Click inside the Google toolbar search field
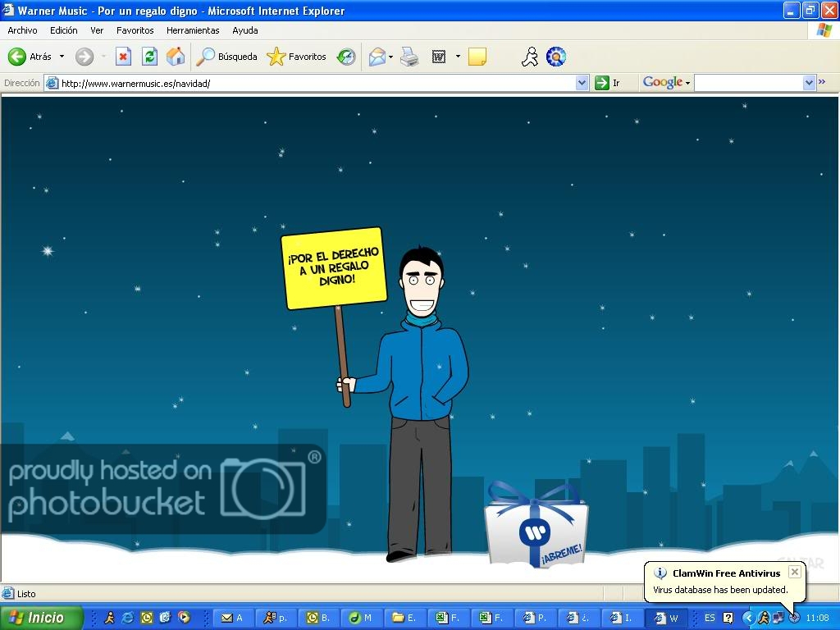The image size is (840, 630). point(748,83)
